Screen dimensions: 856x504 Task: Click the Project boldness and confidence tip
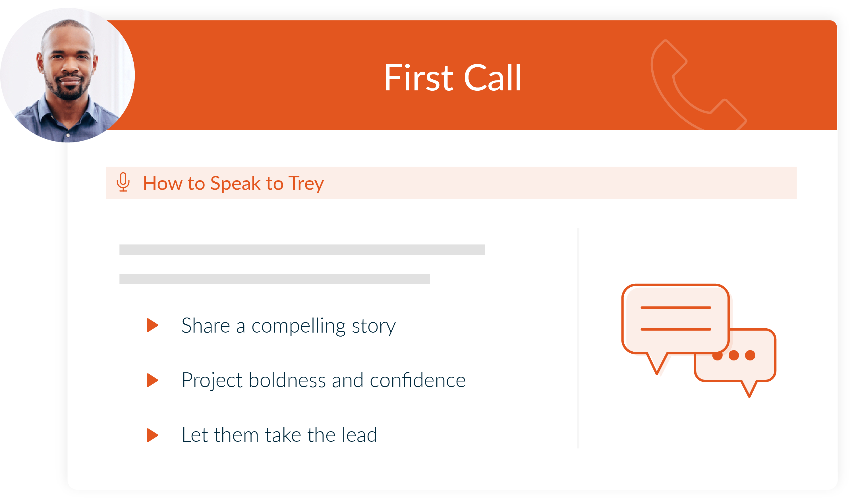324,380
